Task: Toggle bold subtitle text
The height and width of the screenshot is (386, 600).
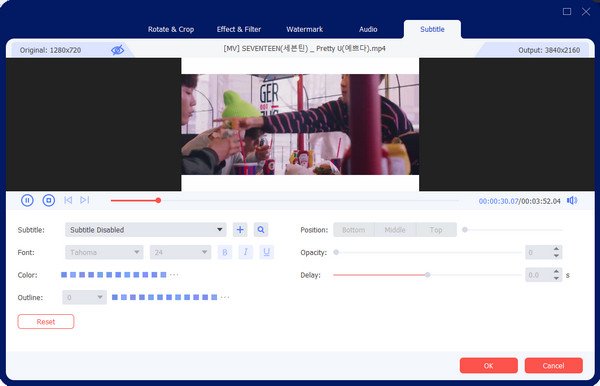Action: tap(225, 252)
